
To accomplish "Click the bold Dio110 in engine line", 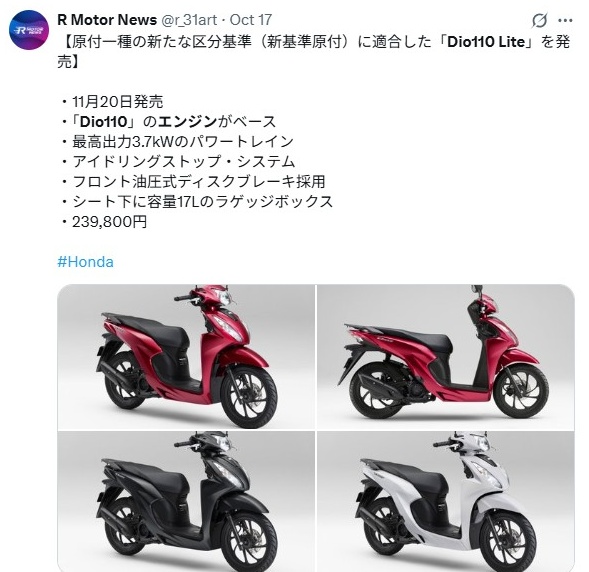I will coord(104,122).
